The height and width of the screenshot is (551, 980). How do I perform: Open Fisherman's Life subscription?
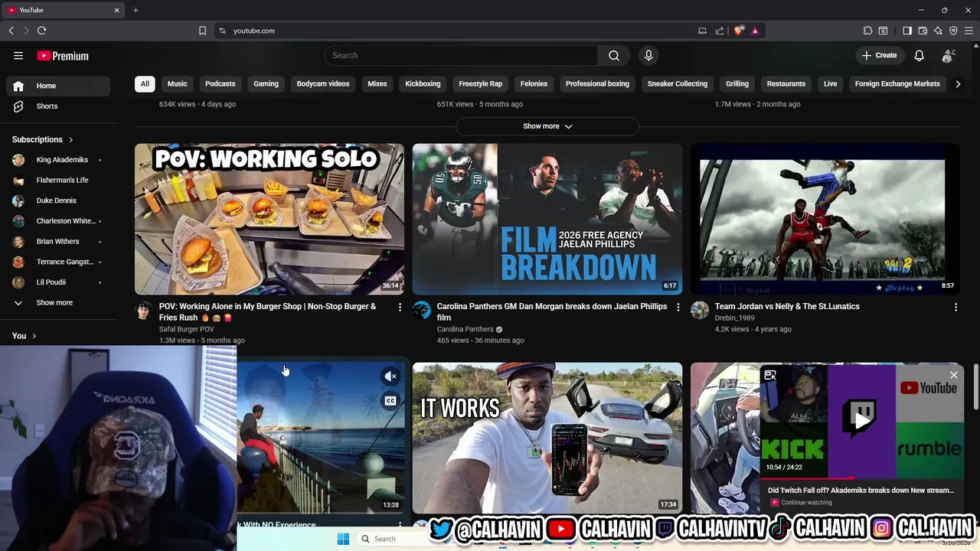[58, 181]
